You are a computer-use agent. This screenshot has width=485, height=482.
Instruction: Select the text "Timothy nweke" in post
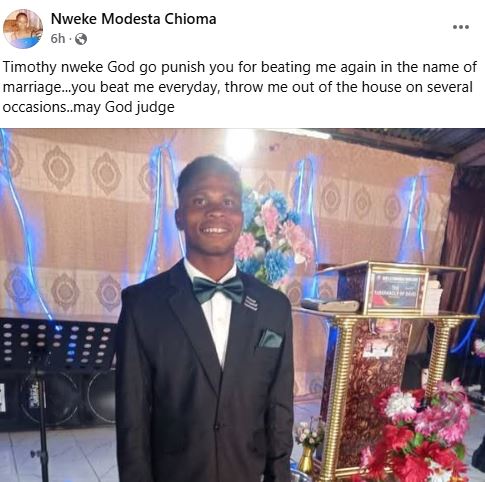[53, 67]
